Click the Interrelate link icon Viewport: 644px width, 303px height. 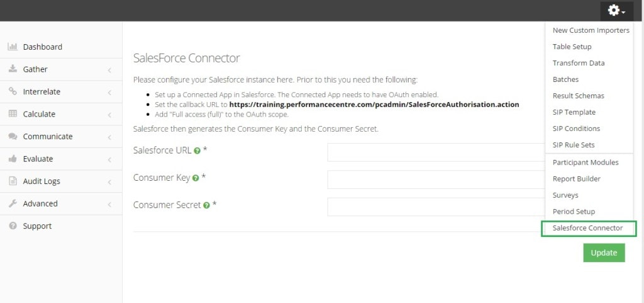tap(13, 91)
